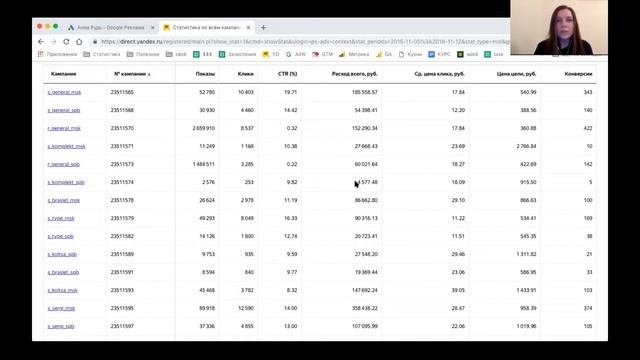Open the task bookmark
The image size is (640, 360).
(494, 54)
